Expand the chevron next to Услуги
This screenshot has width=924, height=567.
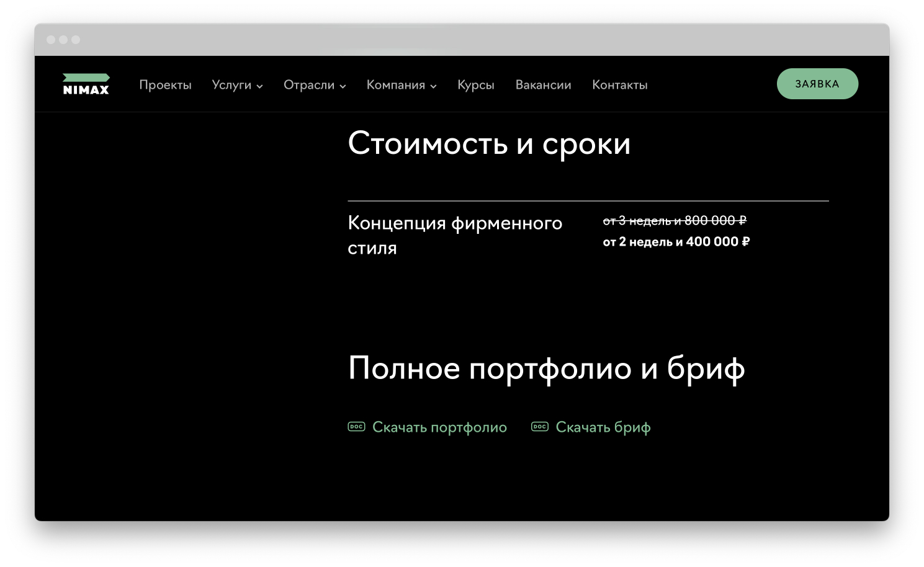[259, 86]
